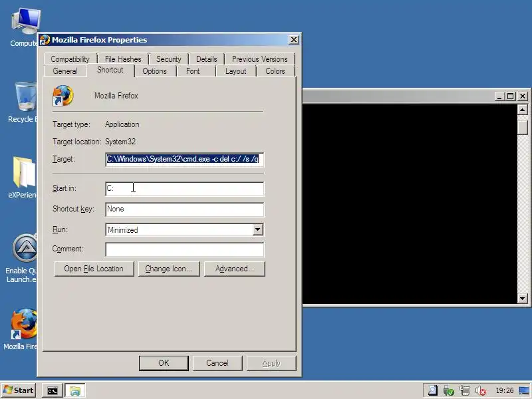Click the Change Icon button
Screen dimensions: 532x399
(x=169, y=269)
